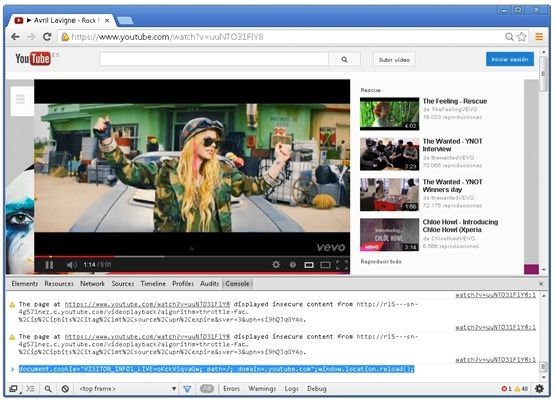Open the Chrome menu hamburger icon
Screen dimensions: 554x400
(539, 36)
